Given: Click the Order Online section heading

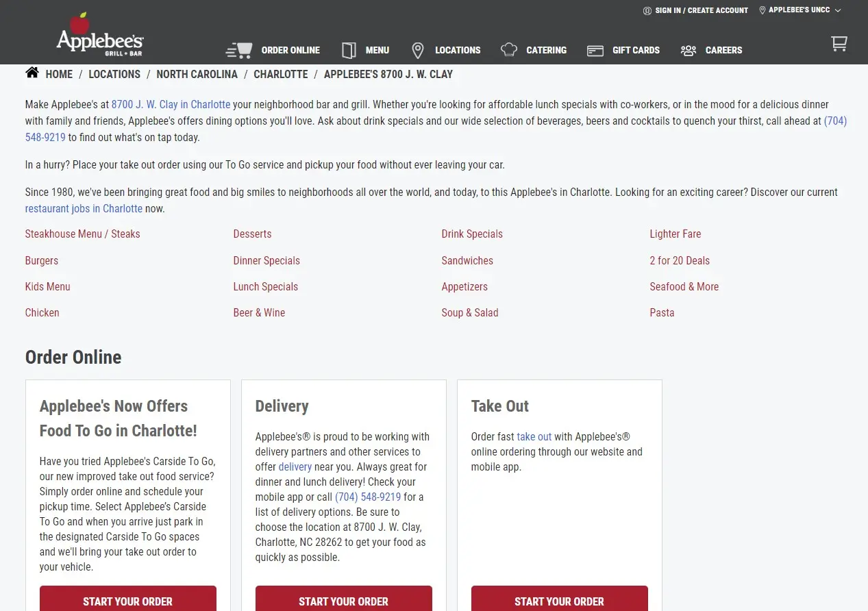Looking at the screenshot, I should click(73, 358).
